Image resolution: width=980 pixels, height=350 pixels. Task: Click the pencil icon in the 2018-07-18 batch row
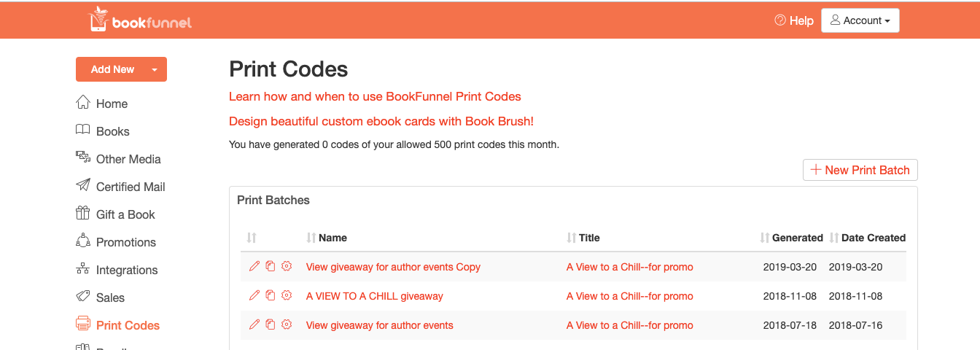click(254, 325)
